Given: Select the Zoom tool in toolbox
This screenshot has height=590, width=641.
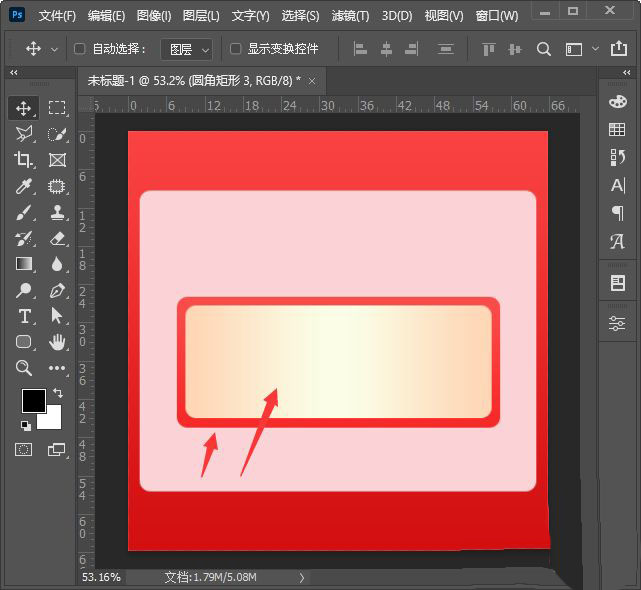Looking at the screenshot, I should pos(23,368).
